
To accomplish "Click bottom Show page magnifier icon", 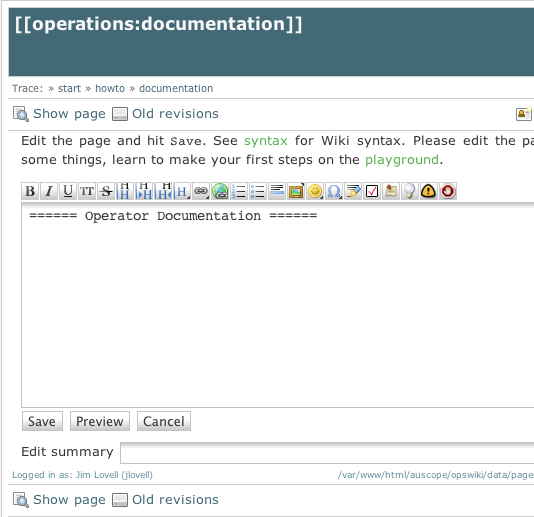I will (x=21, y=500).
